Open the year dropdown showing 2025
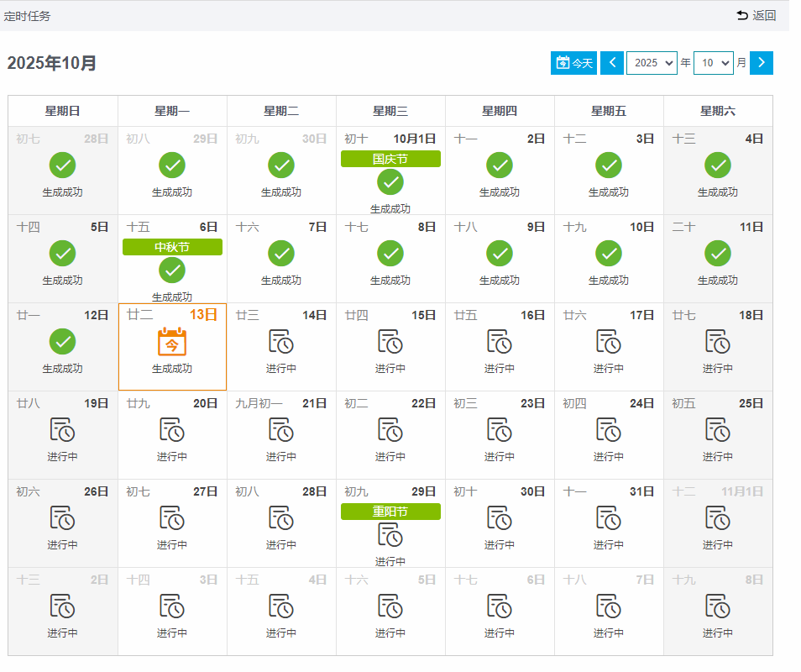The image size is (801, 672). [x=652, y=63]
